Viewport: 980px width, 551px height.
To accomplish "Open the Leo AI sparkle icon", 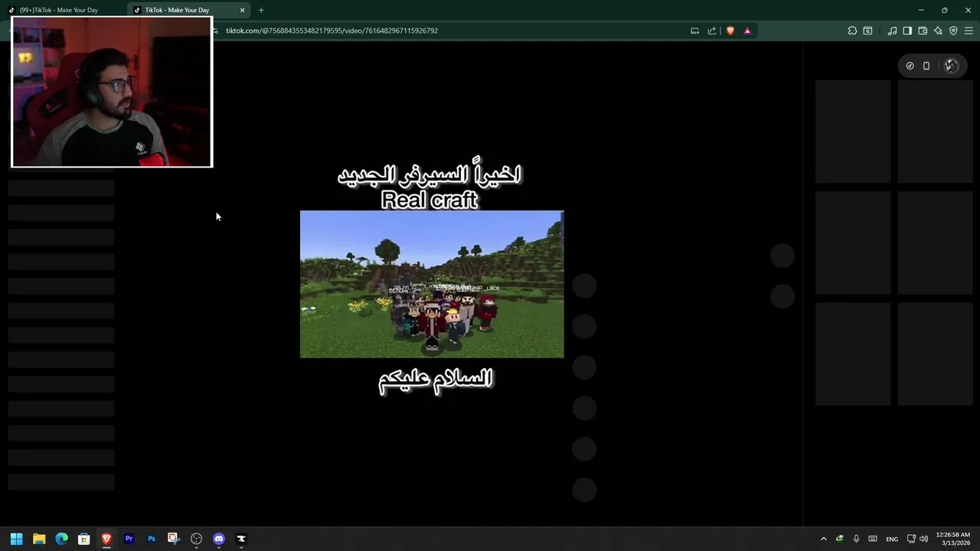I will (938, 31).
